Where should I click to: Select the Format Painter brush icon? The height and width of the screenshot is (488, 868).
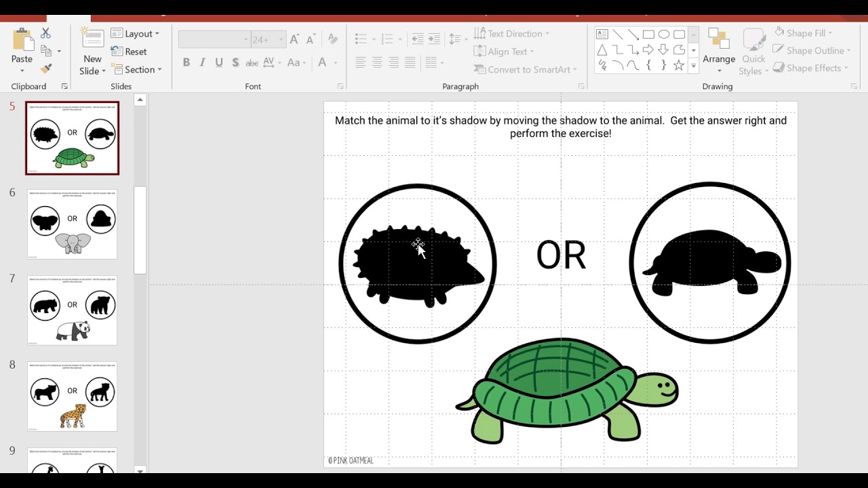pyautogui.click(x=45, y=68)
